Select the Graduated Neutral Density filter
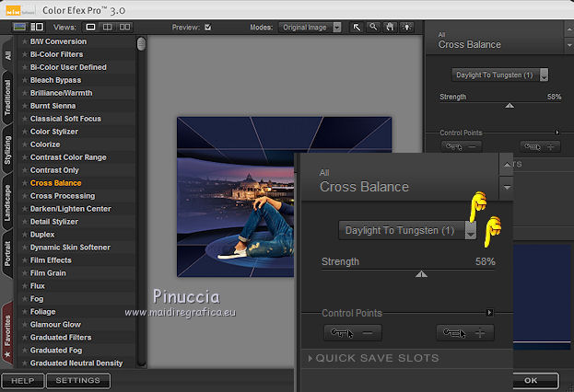 (76, 363)
